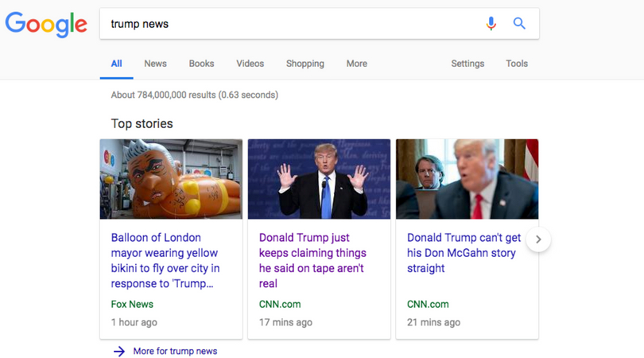This screenshot has height=358, width=644.
Task: Click the Google logo
Action: (46, 24)
